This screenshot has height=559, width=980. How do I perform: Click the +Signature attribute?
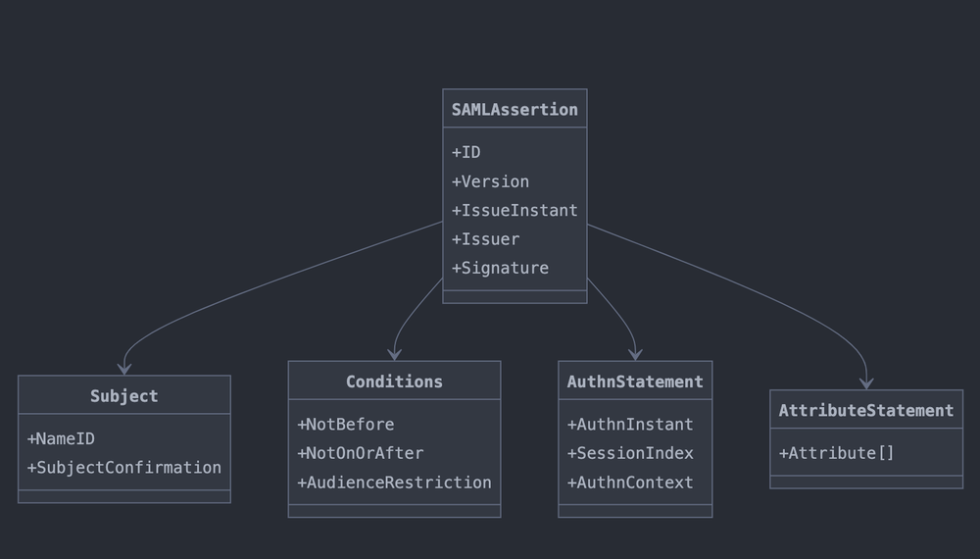tap(500, 269)
